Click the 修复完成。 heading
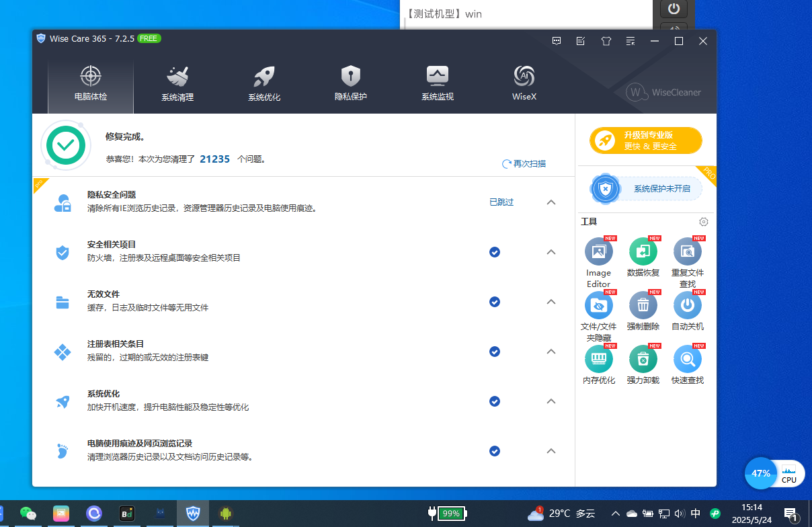Image resolution: width=812 pixels, height=527 pixels. [x=125, y=136]
